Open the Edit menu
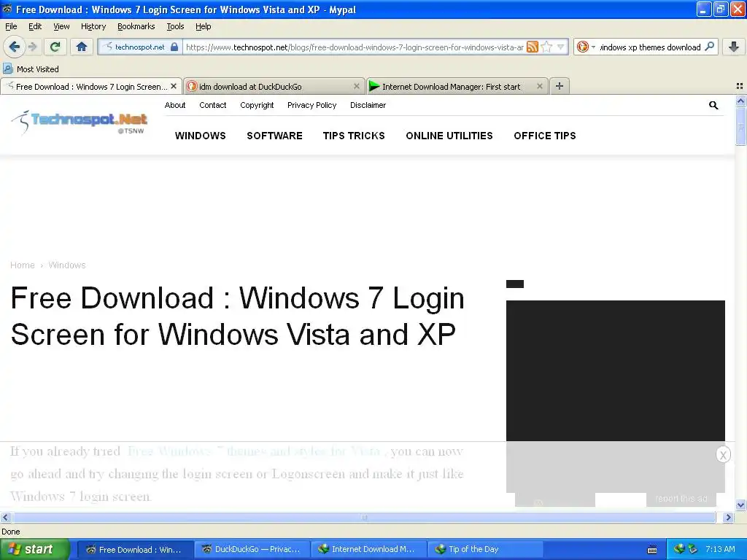The width and height of the screenshot is (747, 560). [x=35, y=26]
